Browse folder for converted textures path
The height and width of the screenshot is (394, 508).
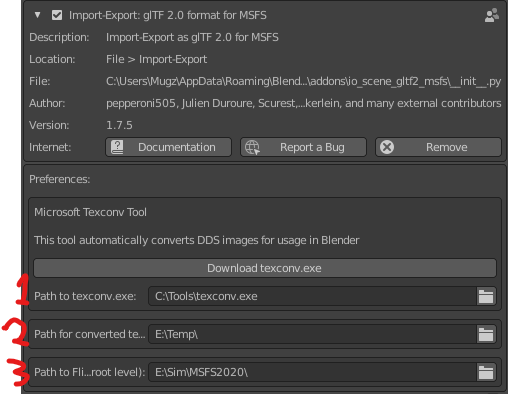click(486, 334)
